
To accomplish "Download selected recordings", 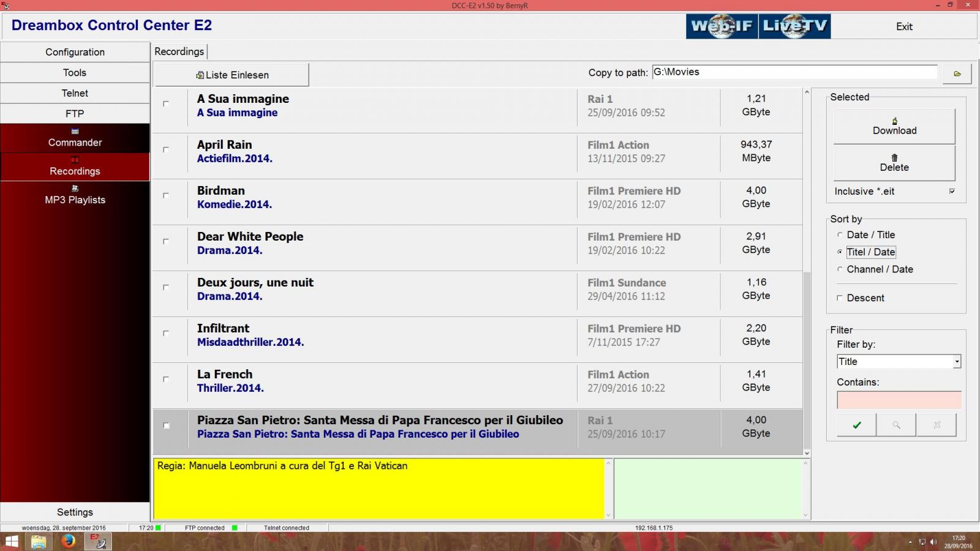I will pos(894,126).
